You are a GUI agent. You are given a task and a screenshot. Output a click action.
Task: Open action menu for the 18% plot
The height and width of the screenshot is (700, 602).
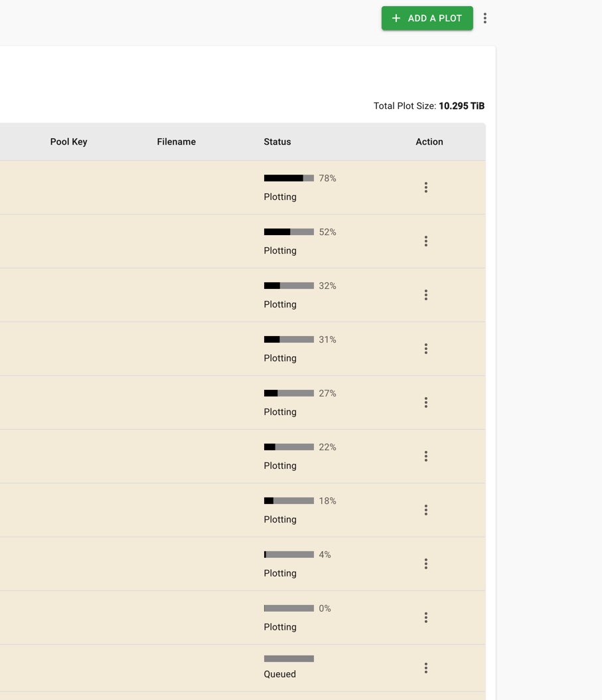click(x=426, y=510)
